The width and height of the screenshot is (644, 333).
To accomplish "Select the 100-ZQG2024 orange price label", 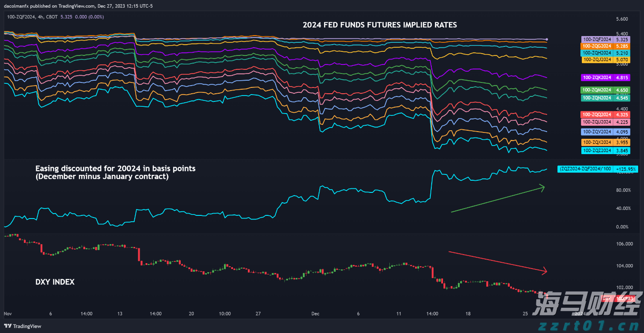I will [606, 46].
